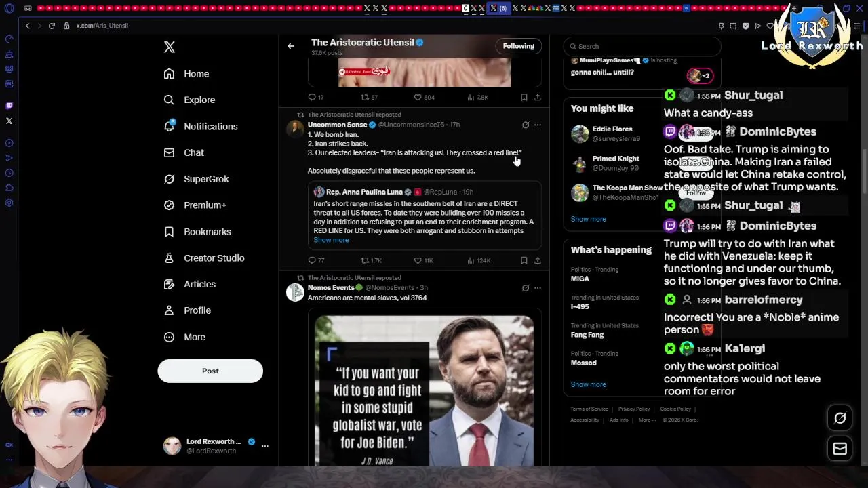
Task: Open the Explore page
Action: click(190, 100)
